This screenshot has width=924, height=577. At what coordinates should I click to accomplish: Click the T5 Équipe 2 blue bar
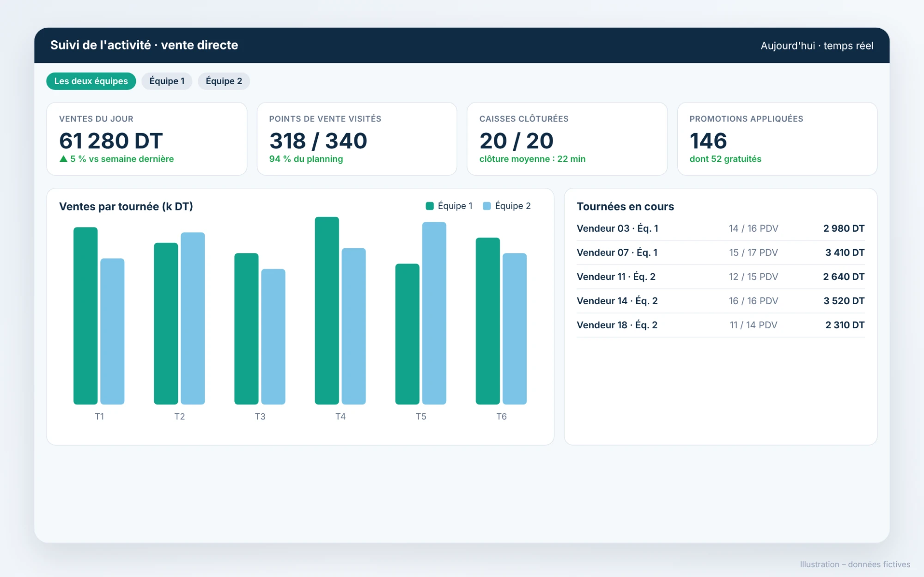pos(434,313)
